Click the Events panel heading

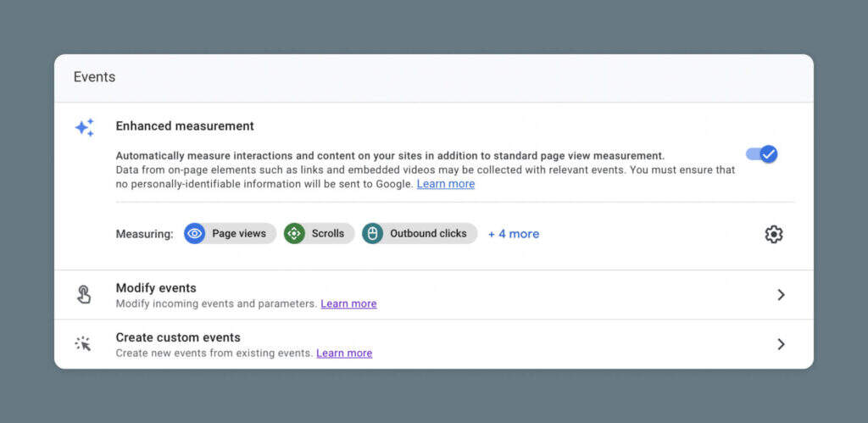coord(94,77)
